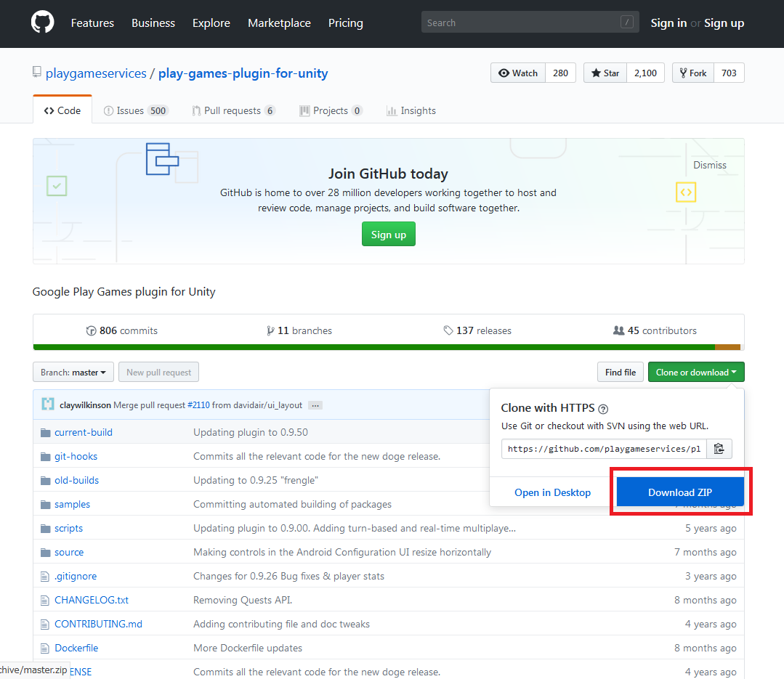Open pull request #2110 link

(198, 405)
